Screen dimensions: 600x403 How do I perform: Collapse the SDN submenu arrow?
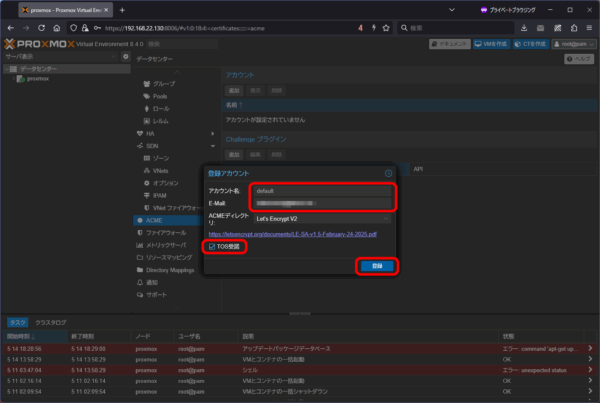click(213, 146)
